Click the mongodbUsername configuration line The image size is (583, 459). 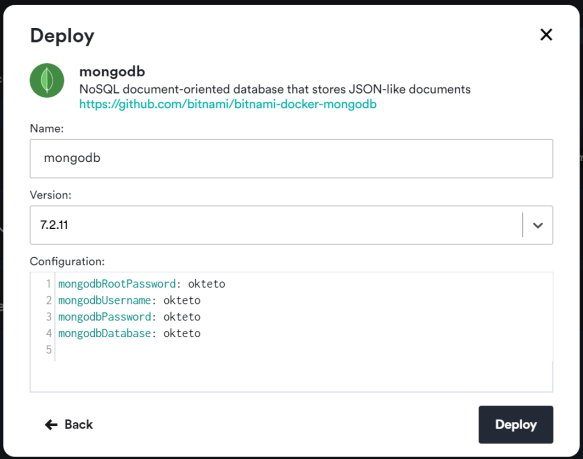129,300
